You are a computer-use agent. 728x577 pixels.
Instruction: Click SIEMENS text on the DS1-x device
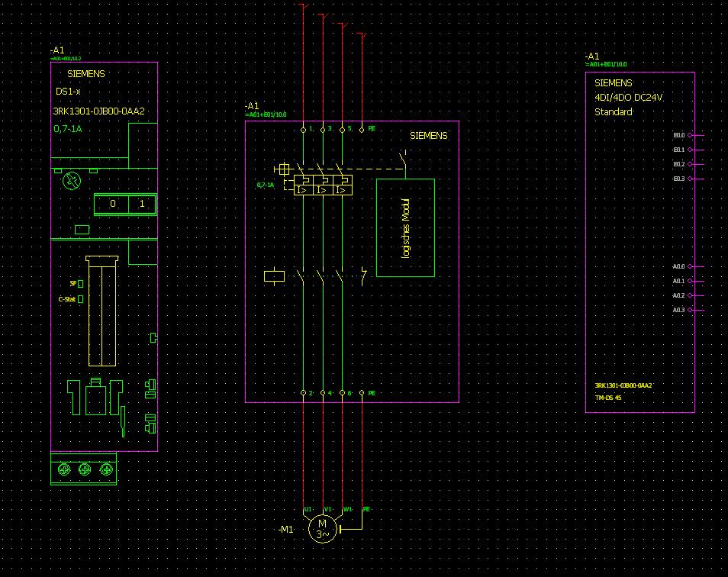tap(86, 74)
